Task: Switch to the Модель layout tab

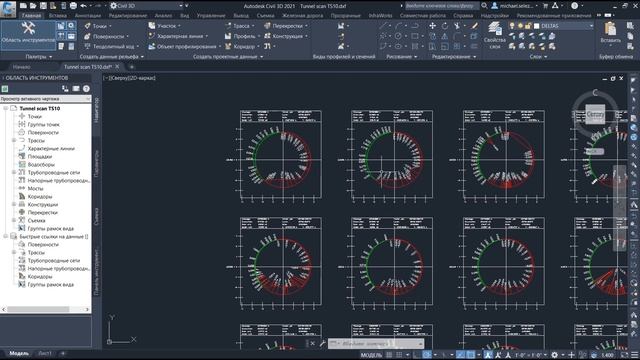Action: point(19,353)
